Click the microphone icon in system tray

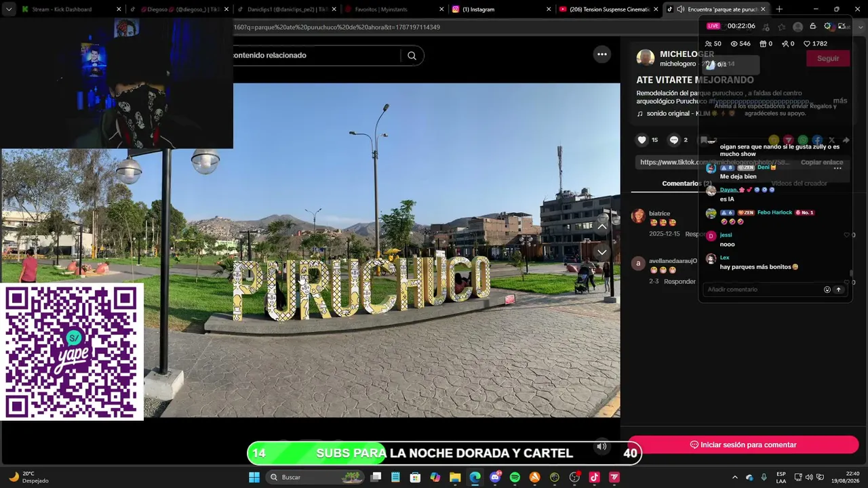(x=764, y=477)
